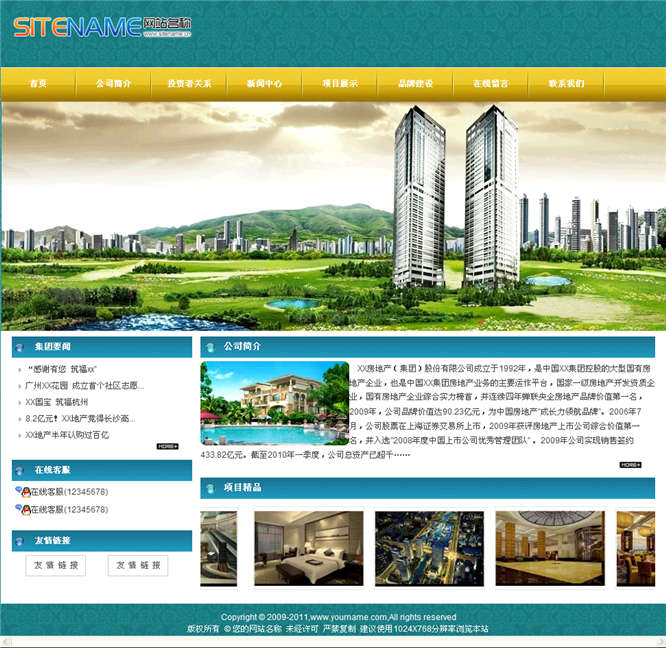The height and width of the screenshot is (648, 666).
Task: Click the icon beside the 集团要闻 heading
Action: (20, 348)
